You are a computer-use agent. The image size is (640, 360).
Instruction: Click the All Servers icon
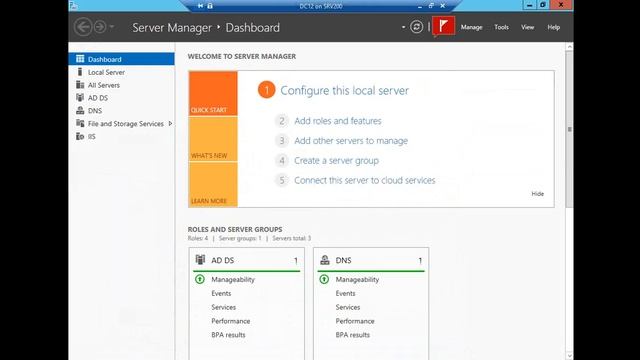tap(80, 85)
